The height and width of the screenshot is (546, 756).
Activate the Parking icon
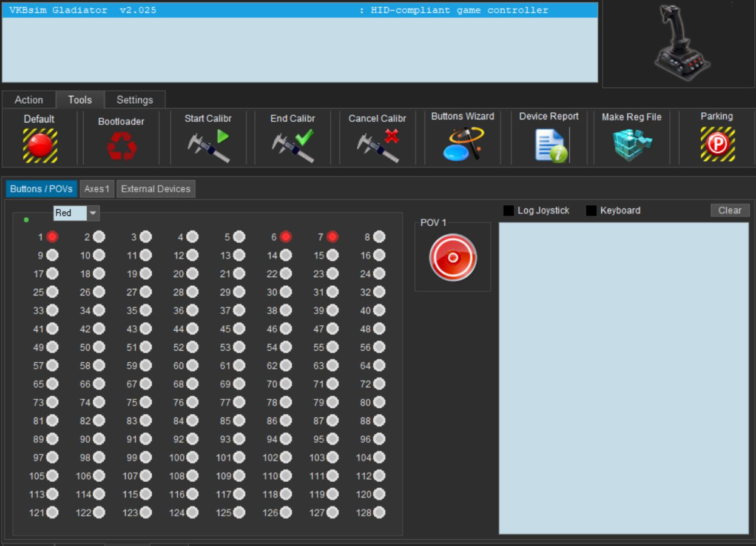coord(717,144)
